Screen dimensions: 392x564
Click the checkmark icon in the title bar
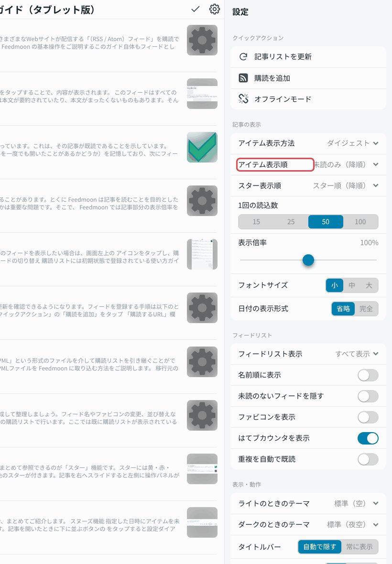point(195,10)
